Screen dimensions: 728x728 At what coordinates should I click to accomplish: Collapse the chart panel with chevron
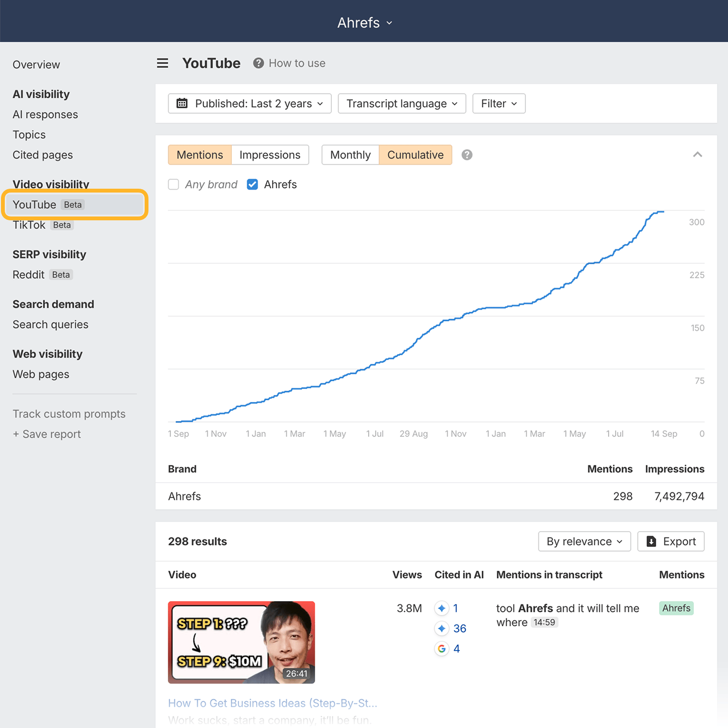(x=697, y=154)
